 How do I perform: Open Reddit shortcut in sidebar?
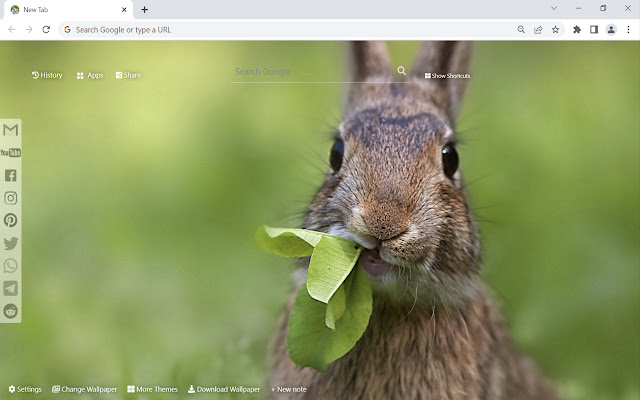click(11, 311)
